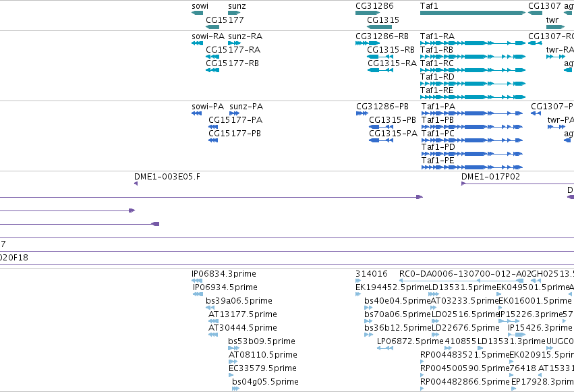Screen dimensions: 574x392
Task: Click EST RP004482866.5prime
Action: pos(422,389)
